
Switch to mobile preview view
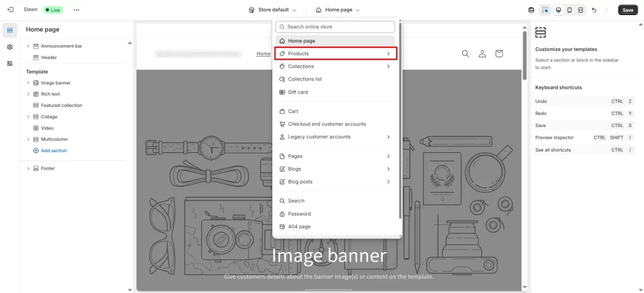(x=569, y=10)
